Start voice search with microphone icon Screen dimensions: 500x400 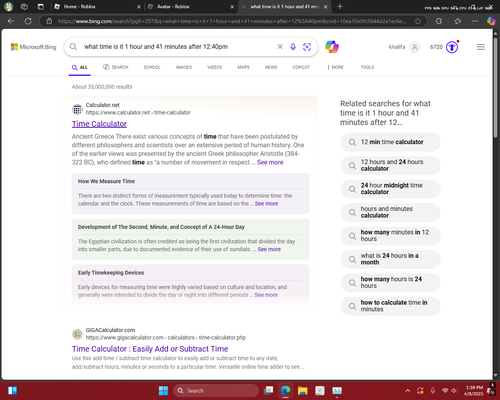[293, 47]
